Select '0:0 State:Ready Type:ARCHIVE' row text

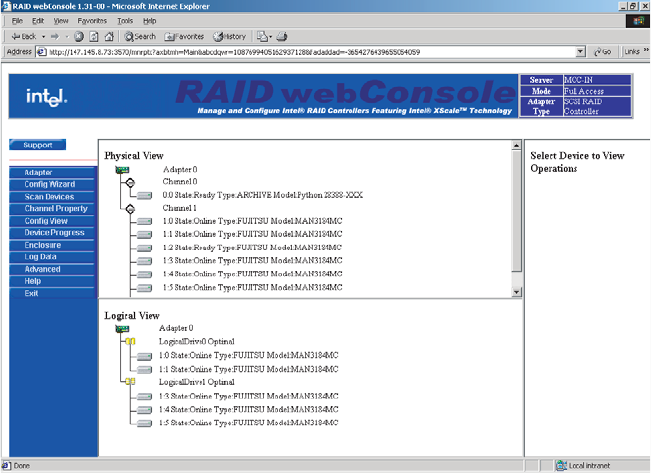(x=262, y=195)
